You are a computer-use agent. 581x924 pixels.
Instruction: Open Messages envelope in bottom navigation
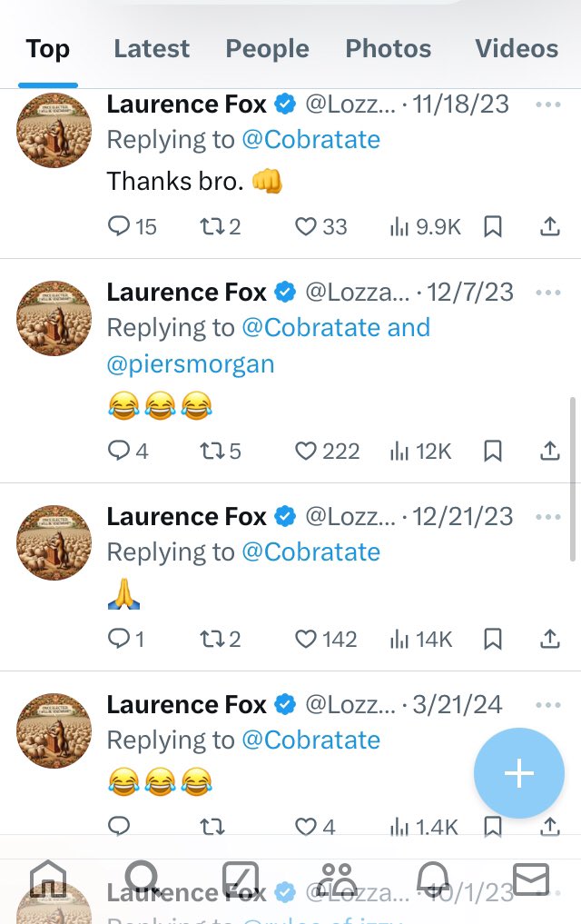pyautogui.click(x=531, y=879)
